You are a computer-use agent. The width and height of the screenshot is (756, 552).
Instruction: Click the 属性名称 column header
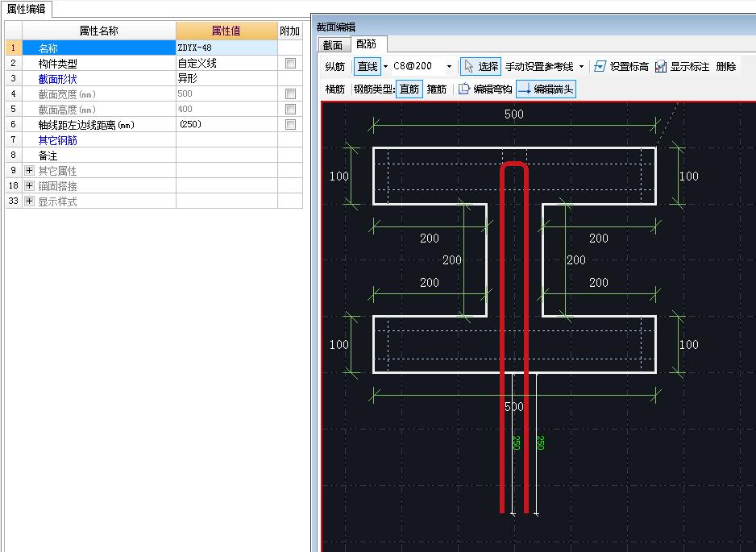tap(99, 31)
